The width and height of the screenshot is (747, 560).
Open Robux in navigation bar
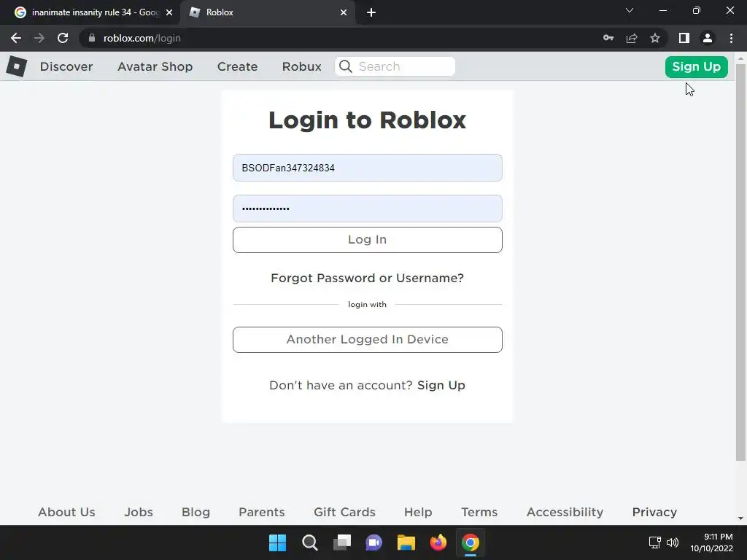(x=301, y=66)
